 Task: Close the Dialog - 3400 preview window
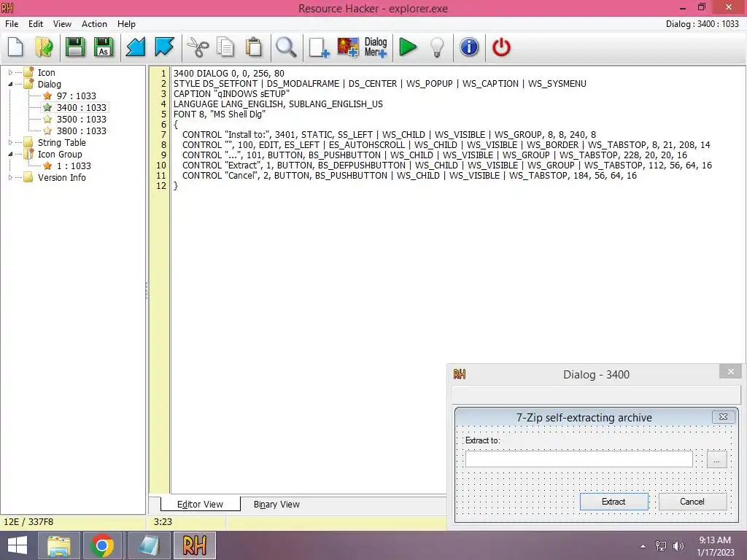click(731, 371)
